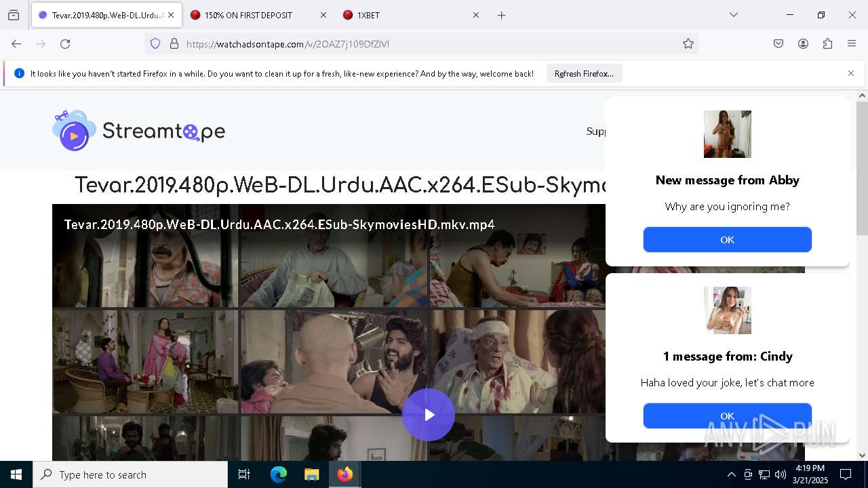
Task: Open Save to Pocket icon
Action: coord(778,44)
